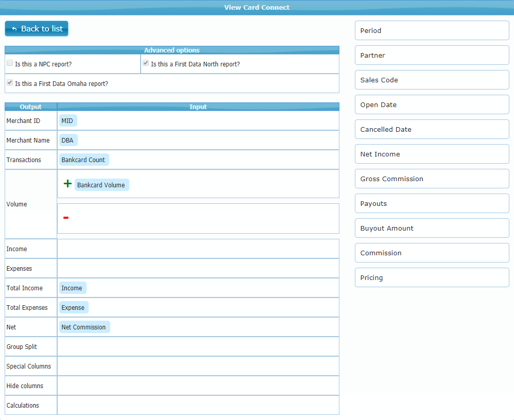
Task: Select the Gross Commission field item
Action: point(432,179)
